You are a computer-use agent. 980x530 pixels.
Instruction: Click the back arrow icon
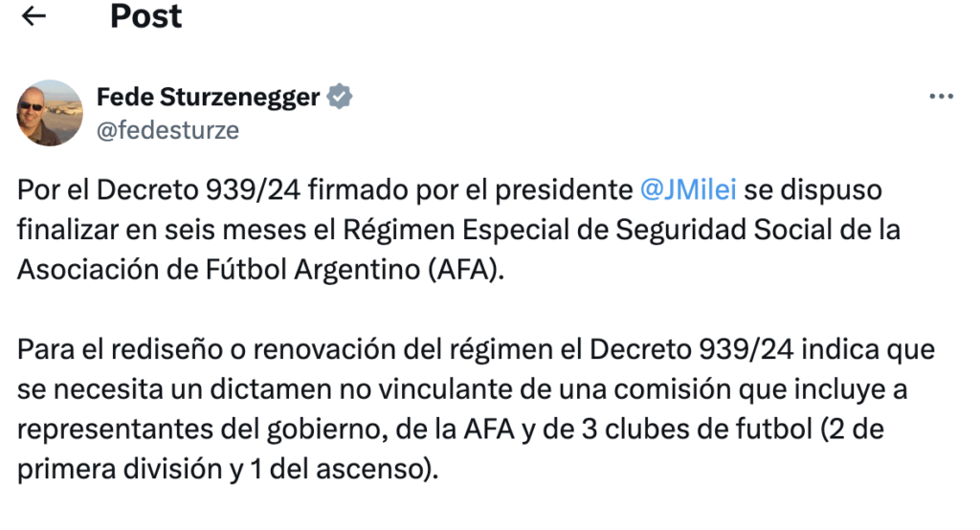34,16
